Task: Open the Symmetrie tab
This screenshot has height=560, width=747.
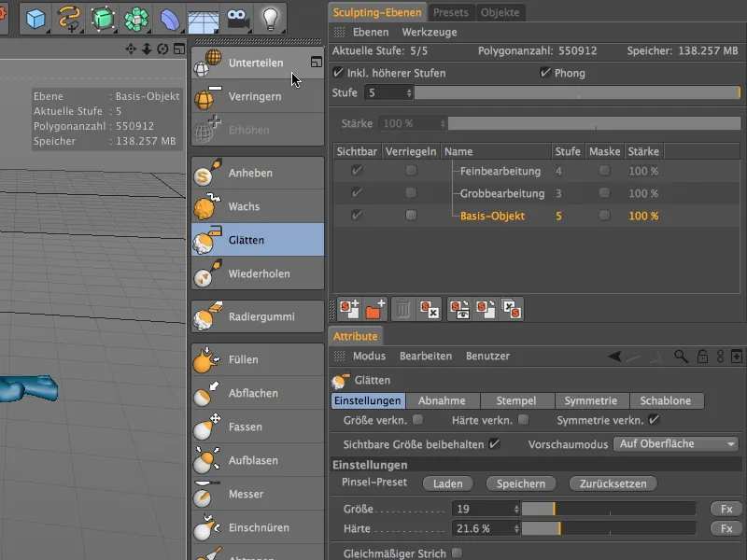Action: pos(591,400)
